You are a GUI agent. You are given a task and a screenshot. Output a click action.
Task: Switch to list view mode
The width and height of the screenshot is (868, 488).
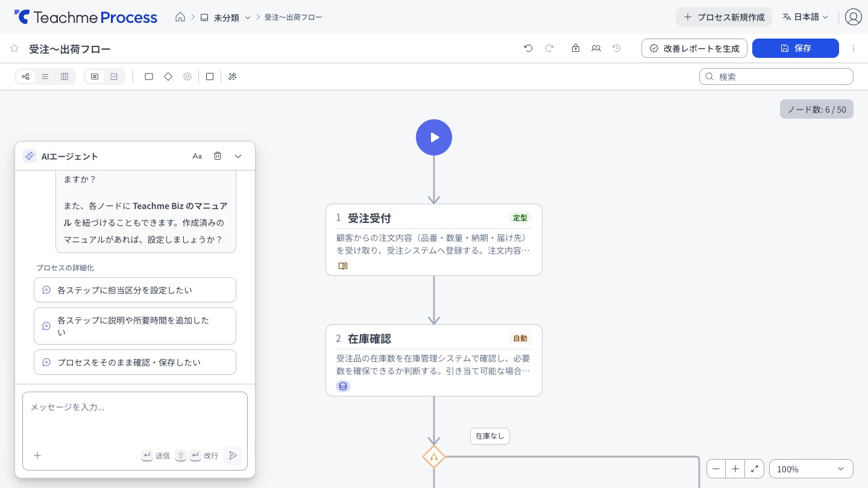click(x=45, y=77)
